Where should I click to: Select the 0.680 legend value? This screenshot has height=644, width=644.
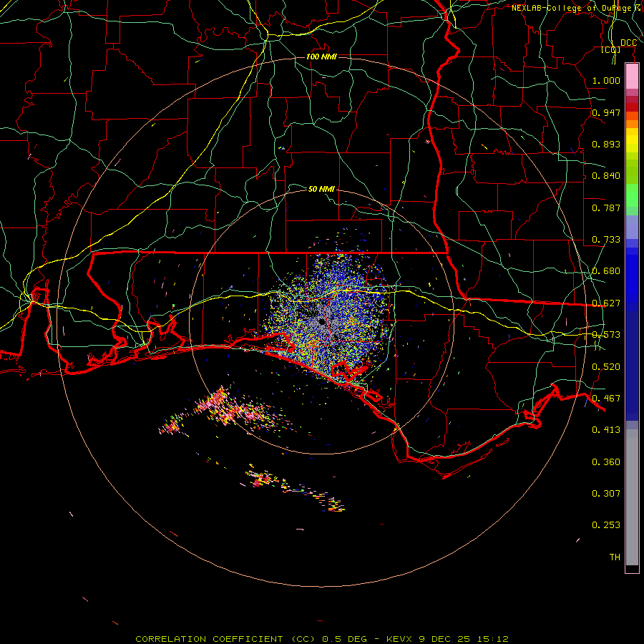pyautogui.click(x=606, y=271)
